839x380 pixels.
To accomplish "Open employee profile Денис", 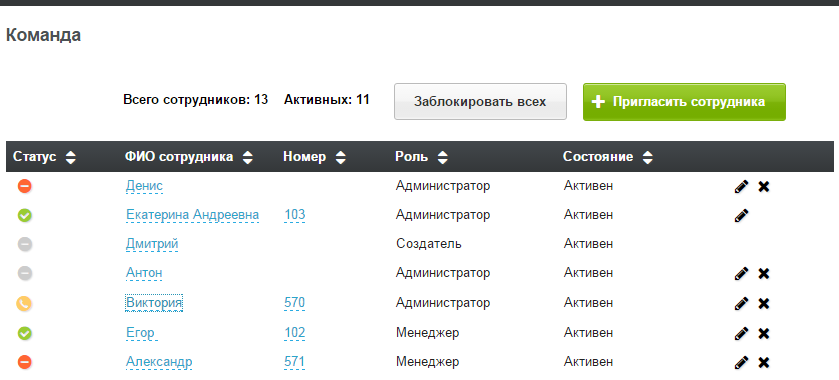I will pos(144,186).
